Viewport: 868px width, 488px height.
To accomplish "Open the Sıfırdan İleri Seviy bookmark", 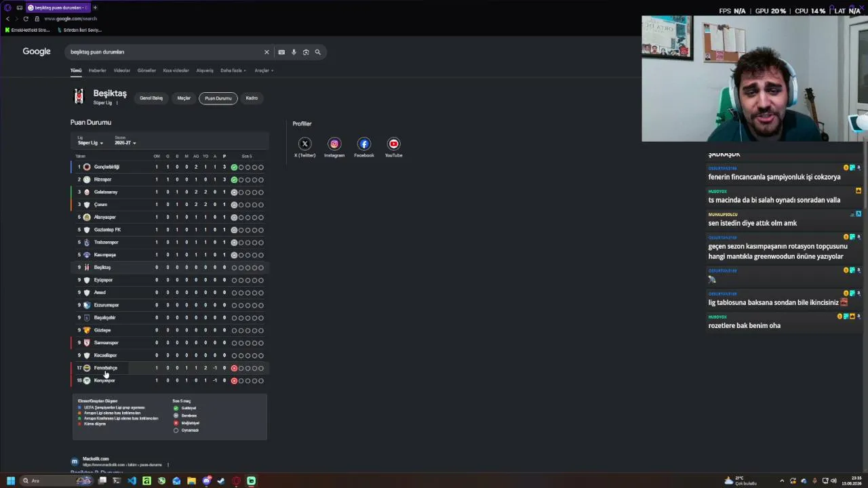I will 79,30.
